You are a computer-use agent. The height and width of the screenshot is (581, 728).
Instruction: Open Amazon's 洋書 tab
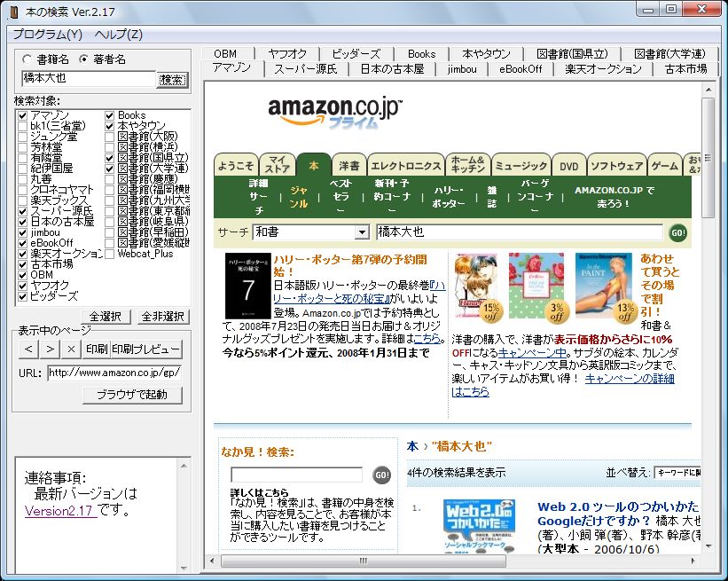[x=349, y=166]
